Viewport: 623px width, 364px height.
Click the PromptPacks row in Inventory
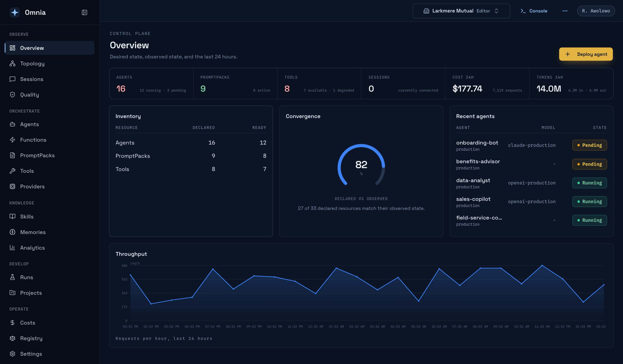point(191,156)
